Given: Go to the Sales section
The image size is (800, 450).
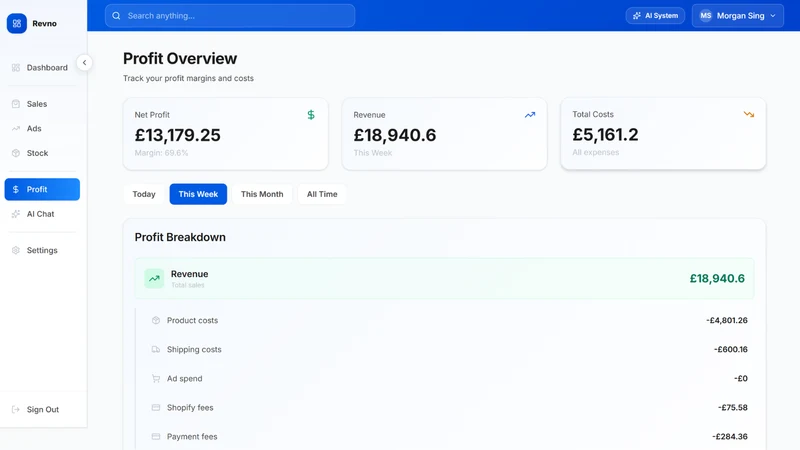Looking at the screenshot, I should [x=42, y=104].
